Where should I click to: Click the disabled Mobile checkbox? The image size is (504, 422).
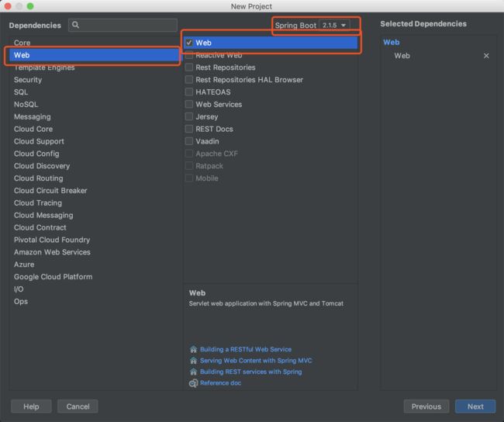(189, 178)
